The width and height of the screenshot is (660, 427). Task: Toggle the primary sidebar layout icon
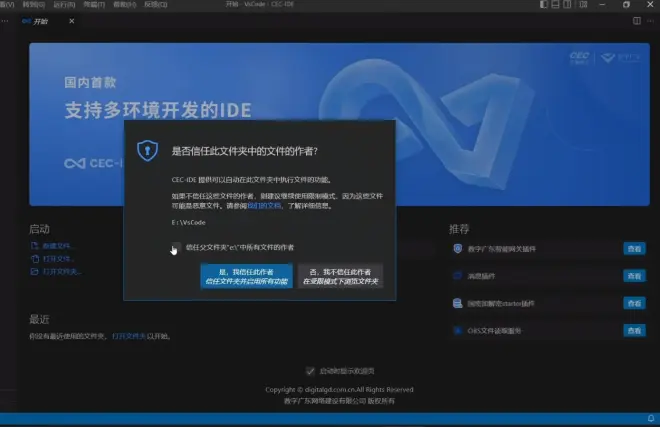click(544, 5)
